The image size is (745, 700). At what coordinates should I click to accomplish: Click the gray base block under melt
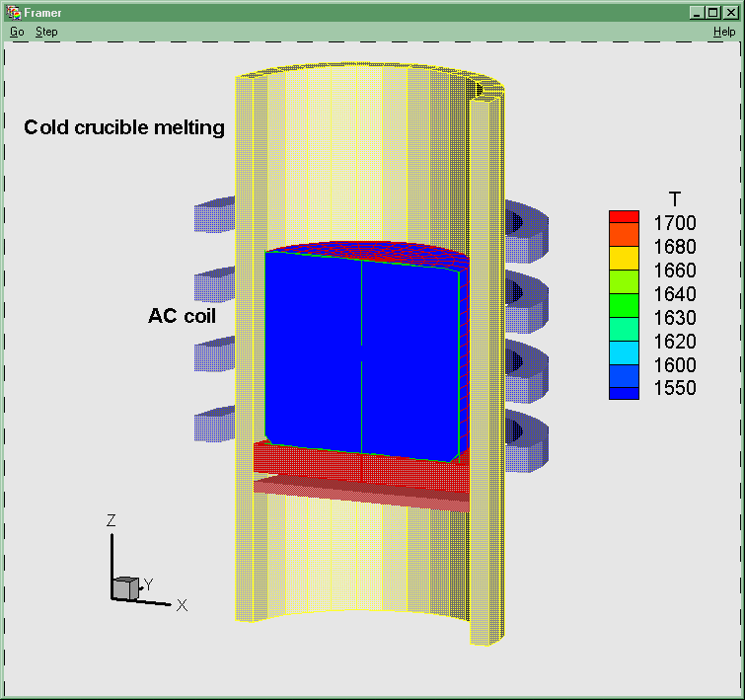(306, 462)
